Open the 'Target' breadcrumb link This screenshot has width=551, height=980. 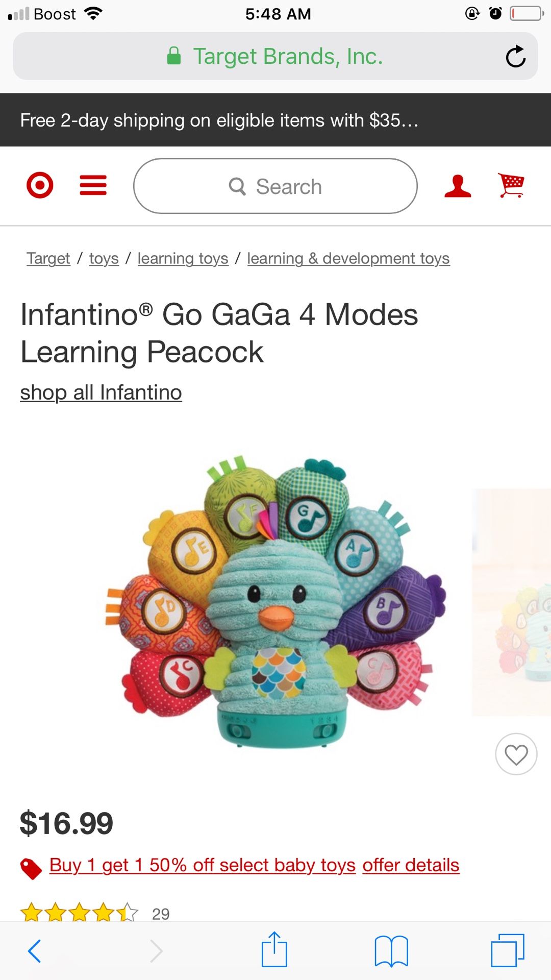pyautogui.click(x=48, y=258)
